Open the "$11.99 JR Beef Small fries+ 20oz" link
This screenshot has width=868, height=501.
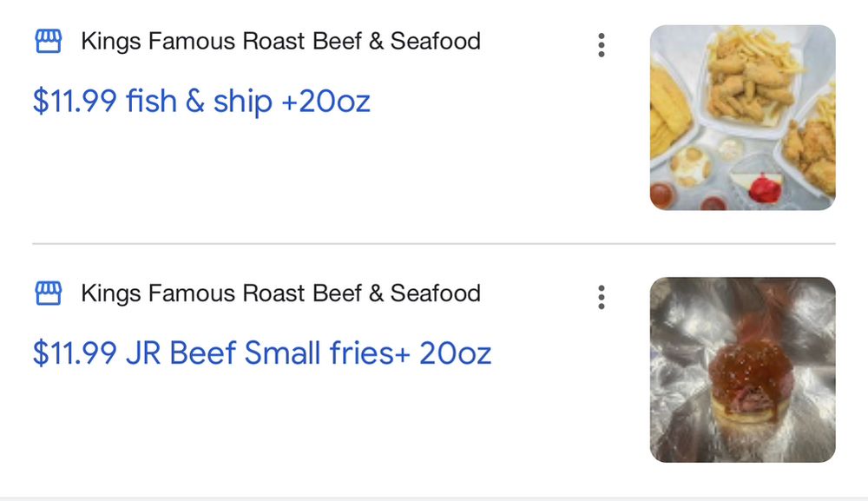[x=262, y=353]
